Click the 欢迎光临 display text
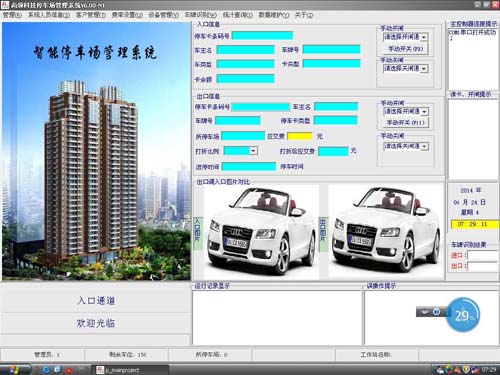The height and width of the screenshot is (375, 500). [96, 323]
